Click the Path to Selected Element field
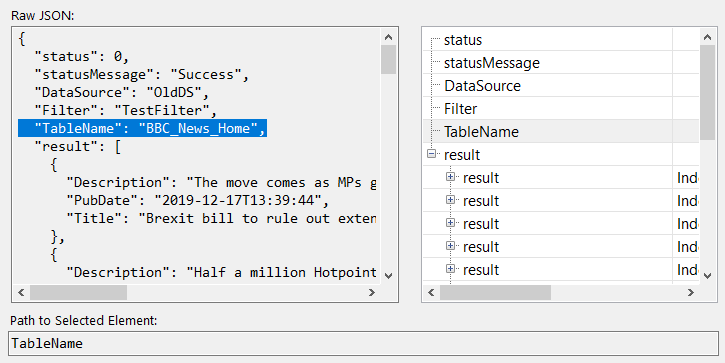 tap(363, 344)
